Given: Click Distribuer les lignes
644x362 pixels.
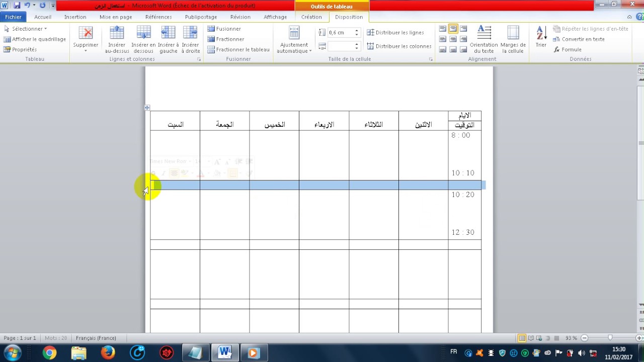Looking at the screenshot, I should tap(395, 32).
